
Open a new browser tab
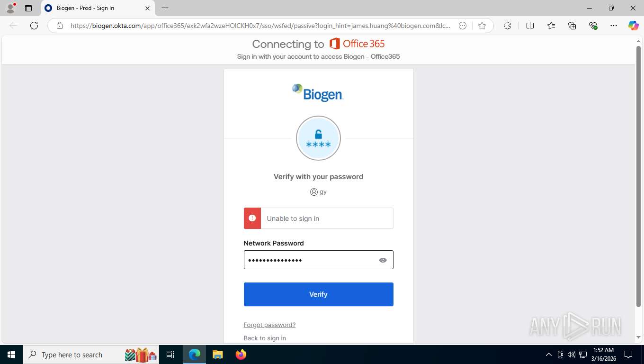tap(165, 8)
